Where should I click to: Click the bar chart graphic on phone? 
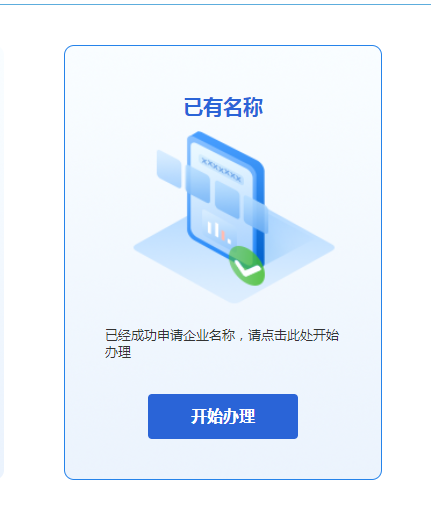coord(219,231)
